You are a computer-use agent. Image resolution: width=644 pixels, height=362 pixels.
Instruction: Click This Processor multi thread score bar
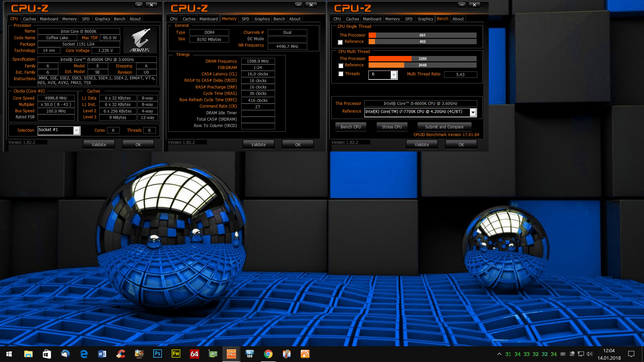pyautogui.click(x=422, y=59)
